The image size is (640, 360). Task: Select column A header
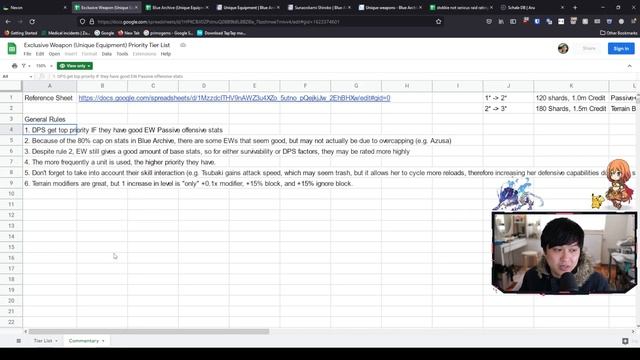tap(49, 86)
